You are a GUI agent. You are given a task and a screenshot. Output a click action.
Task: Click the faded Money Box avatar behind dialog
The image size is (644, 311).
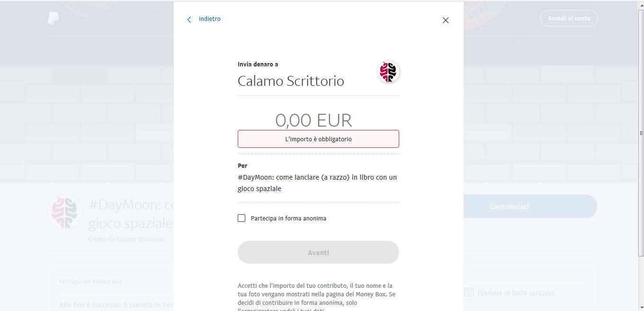pyautogui.click(x=64, y=212)
